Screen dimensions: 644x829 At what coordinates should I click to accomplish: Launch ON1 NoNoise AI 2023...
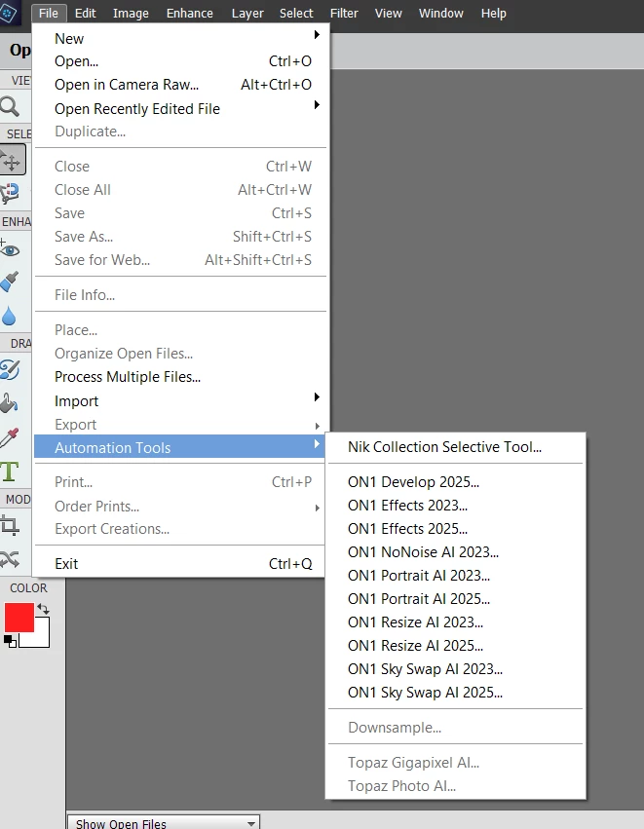click(x=456, y=552)
